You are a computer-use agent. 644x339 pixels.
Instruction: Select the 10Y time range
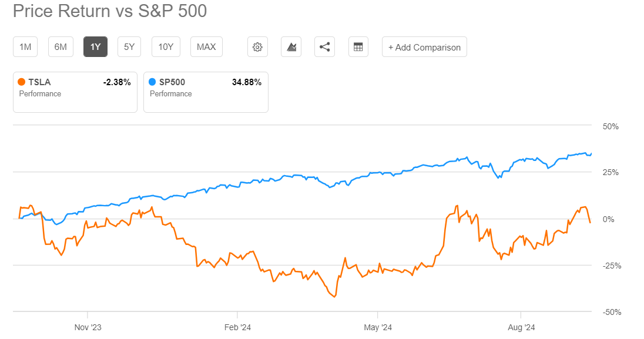[166, 46]
